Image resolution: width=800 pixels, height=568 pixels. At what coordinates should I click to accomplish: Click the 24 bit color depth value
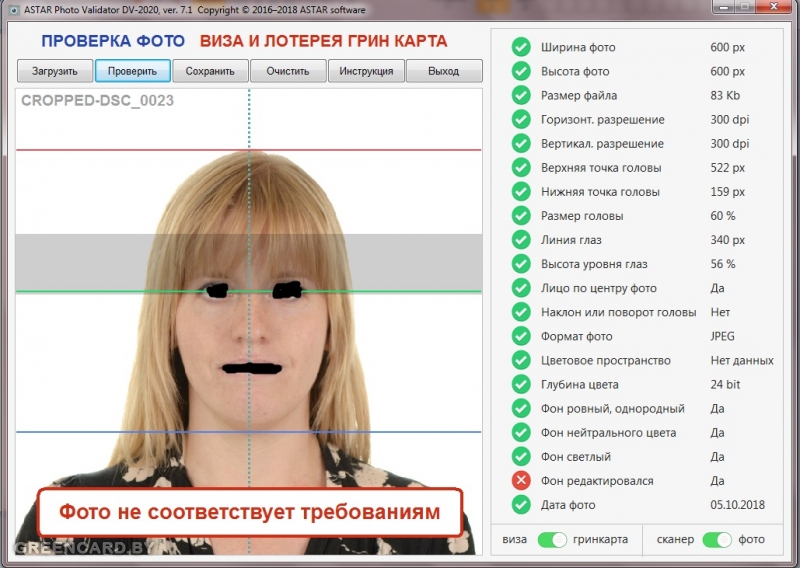[725, 384]
